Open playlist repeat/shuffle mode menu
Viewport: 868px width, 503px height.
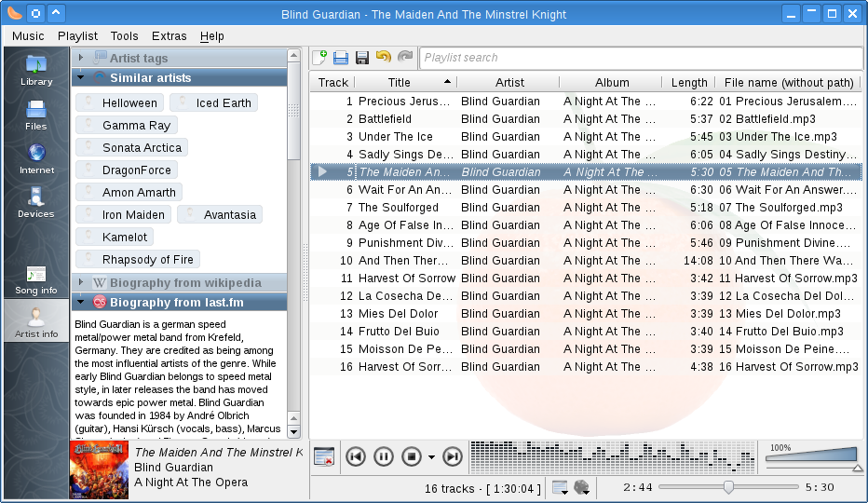[x=561, y=488]
